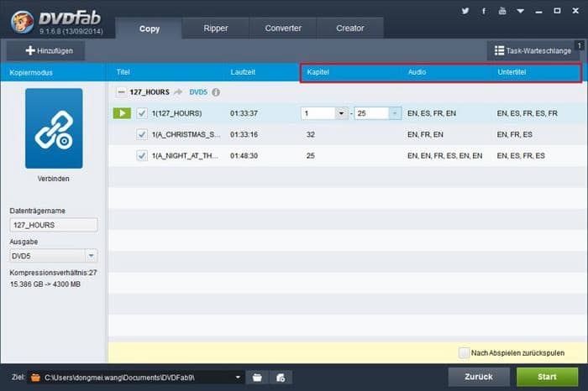This screenshot has height=391, width=588.
Task: Play preview of 127_HOURS title
Action: [x=122, y=113]
